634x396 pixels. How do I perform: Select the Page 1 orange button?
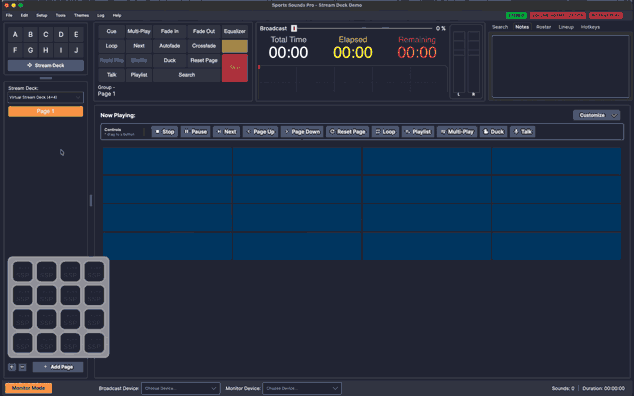click(x=46, y=111)
